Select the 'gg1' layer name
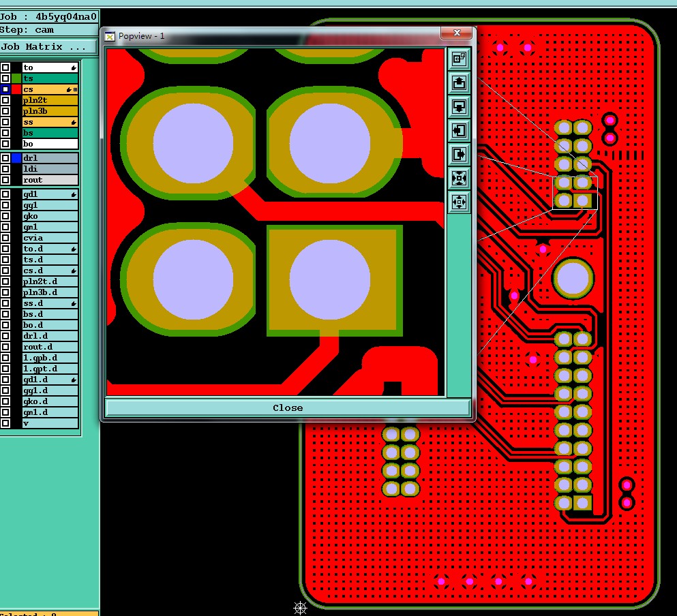This screenshot has width=677, height=616. point(50,206)
